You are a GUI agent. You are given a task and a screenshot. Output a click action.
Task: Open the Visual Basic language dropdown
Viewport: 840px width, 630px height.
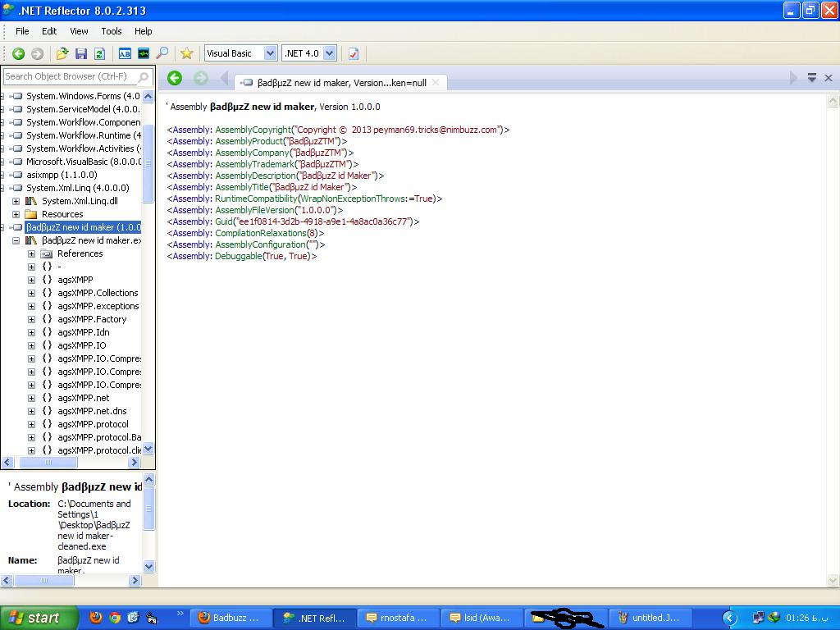coord(270,53)
